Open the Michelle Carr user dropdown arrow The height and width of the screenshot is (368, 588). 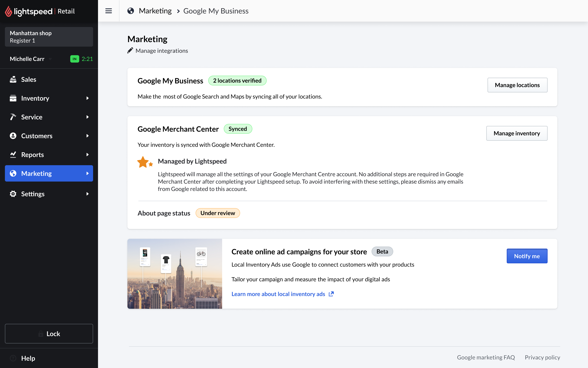[x=50, y=59]
